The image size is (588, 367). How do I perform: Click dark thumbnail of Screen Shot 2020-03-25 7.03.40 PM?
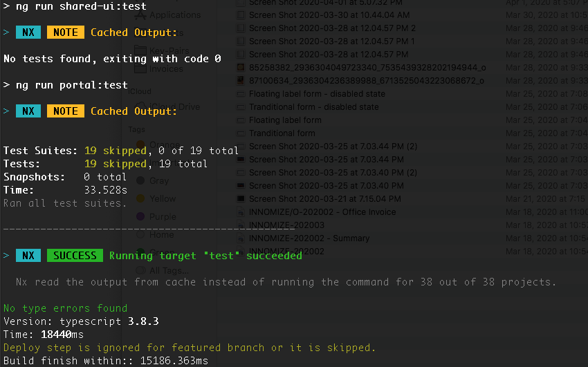(x=241, y=186)
